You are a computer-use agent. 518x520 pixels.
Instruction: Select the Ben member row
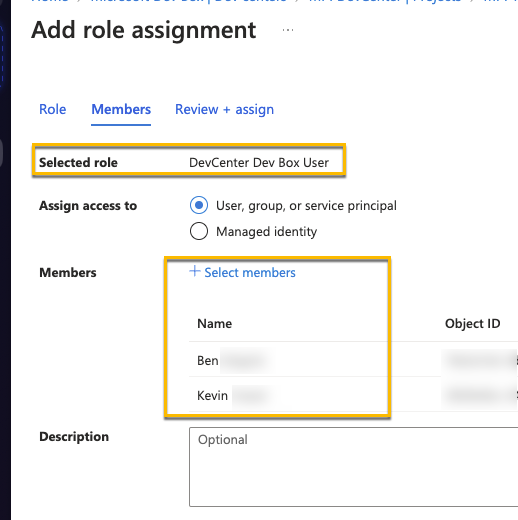coord(353,360)
